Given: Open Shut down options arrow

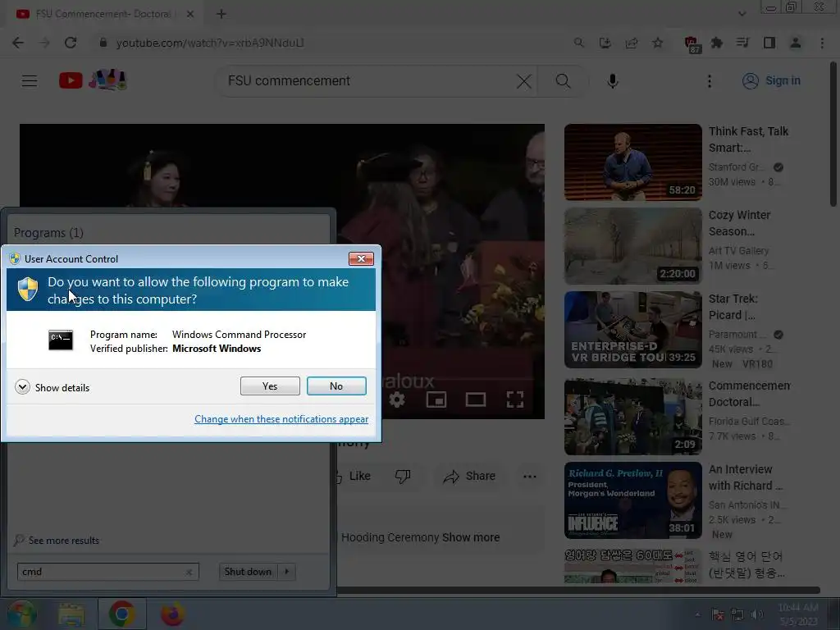Looking at the screenshot, I should click(287, 572).
